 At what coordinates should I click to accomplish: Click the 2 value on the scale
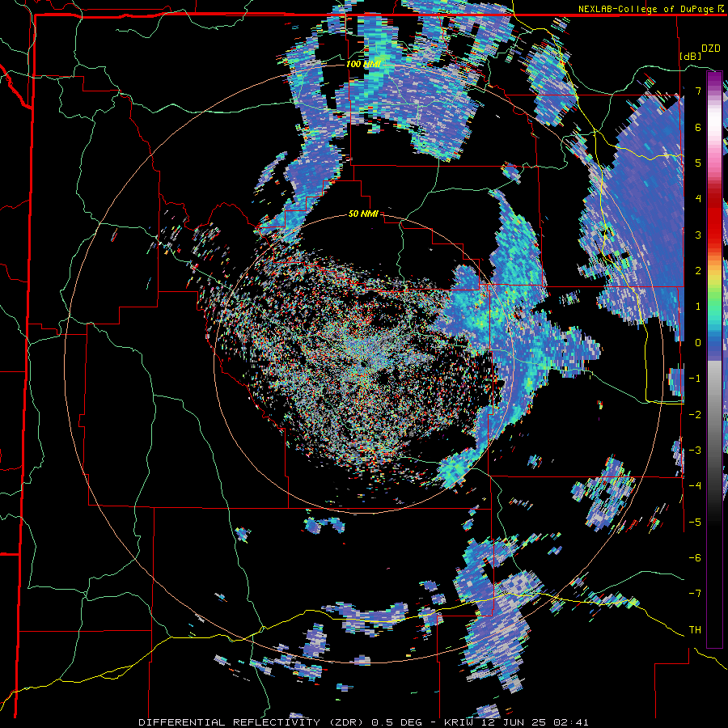[x=698, y=271]
